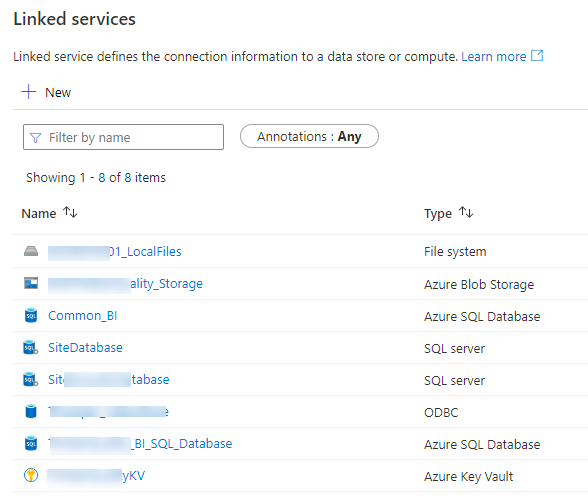588x500 pixels.
Task: Open the Learn more external link icon
Action: pos(537,56)
